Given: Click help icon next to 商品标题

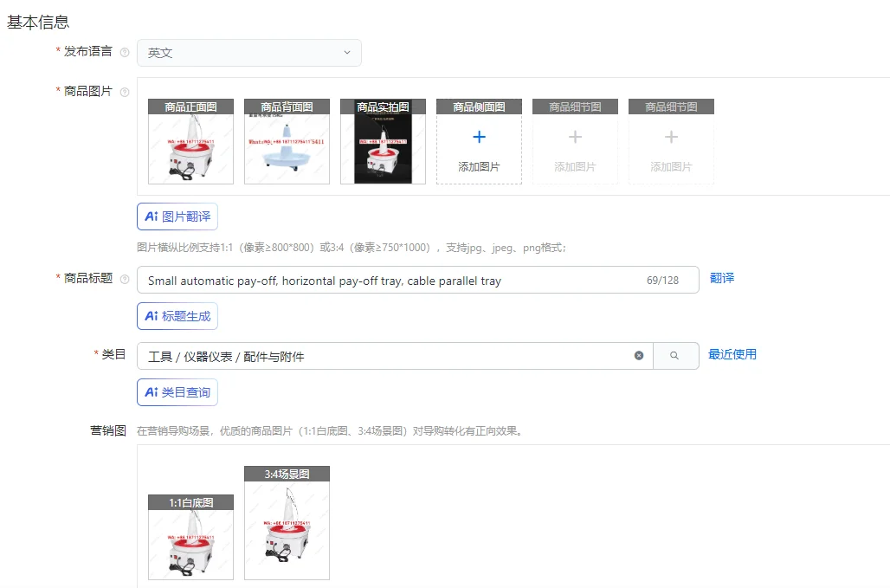Looking at the screenshot, I should click(125, 279).
